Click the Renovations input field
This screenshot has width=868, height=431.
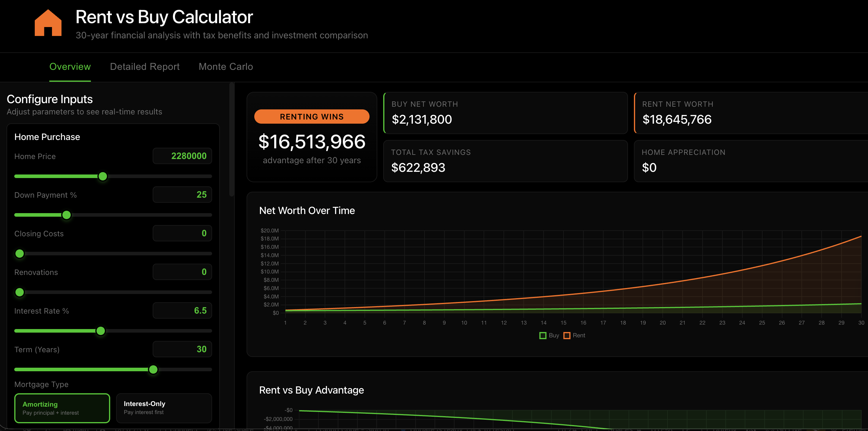click(182, 272)
